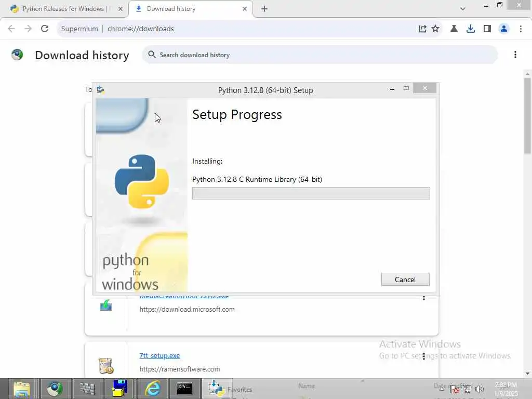Open the profile avatar menu

coord(504,29)
